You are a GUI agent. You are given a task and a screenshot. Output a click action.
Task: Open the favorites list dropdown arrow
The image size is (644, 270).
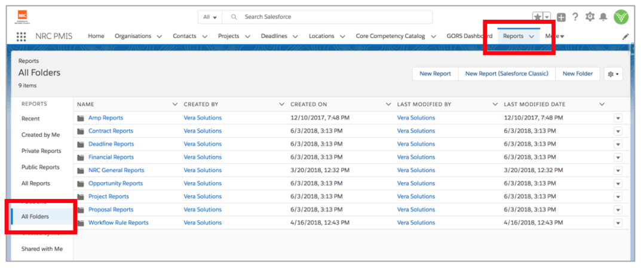click(547, 17)
